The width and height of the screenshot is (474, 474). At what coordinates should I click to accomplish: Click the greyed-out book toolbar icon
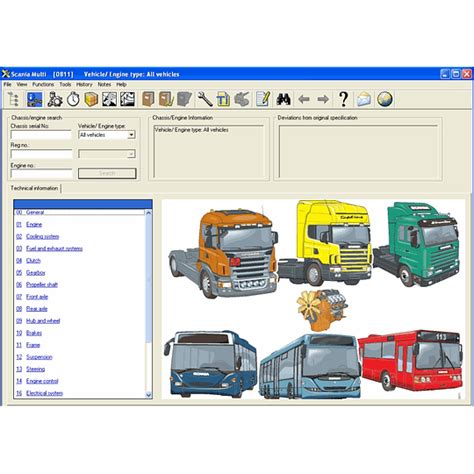(x=184, y=99)
